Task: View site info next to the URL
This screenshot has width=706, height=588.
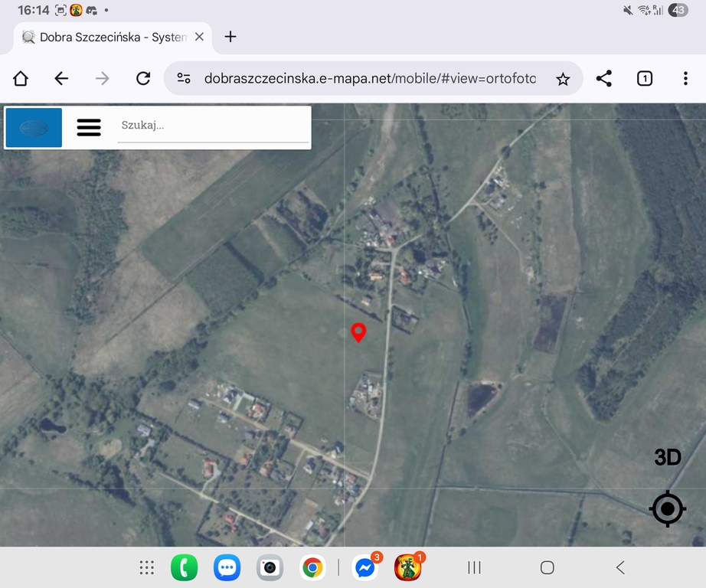Action: click(x=184, y=79)
